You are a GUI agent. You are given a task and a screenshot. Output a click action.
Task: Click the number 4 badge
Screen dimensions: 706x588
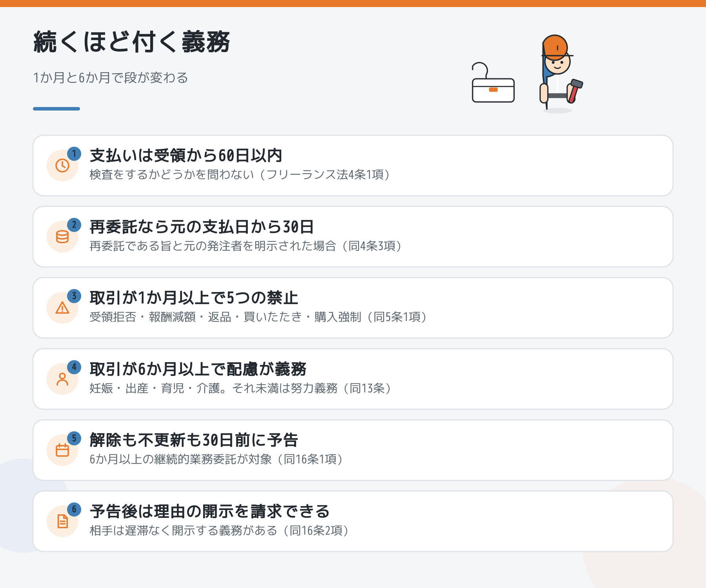pyautogui.click(x=74, y=367)
